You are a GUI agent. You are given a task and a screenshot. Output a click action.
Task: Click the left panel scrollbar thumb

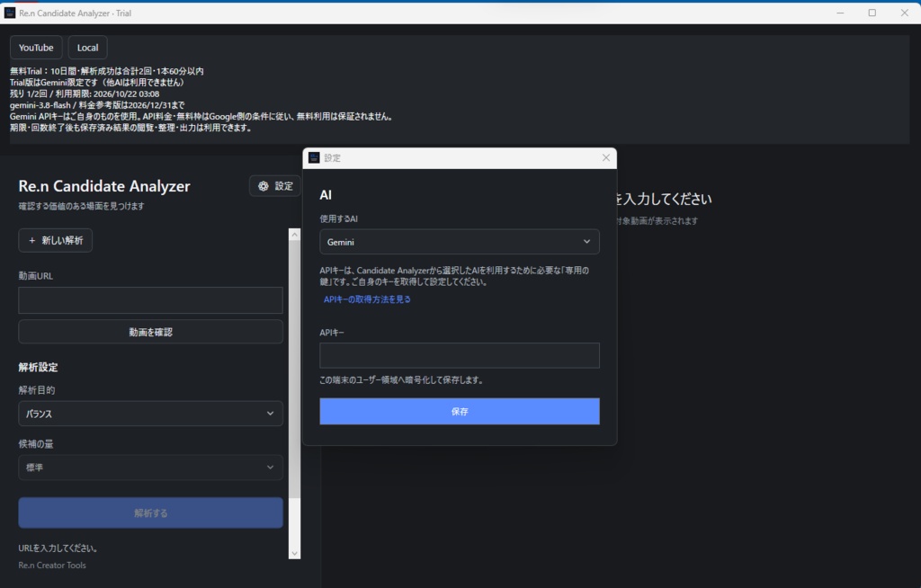click(295, 370)
